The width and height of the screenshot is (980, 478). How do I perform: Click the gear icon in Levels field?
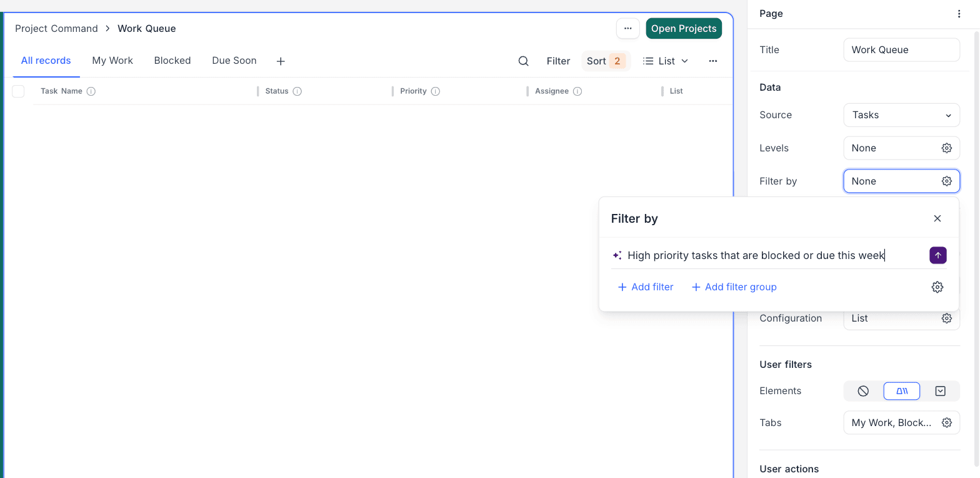(x=947, y=148)
